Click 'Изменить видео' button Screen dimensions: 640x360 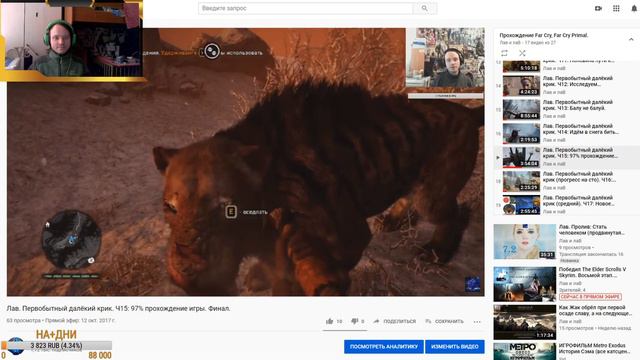[x=455, y=347]
